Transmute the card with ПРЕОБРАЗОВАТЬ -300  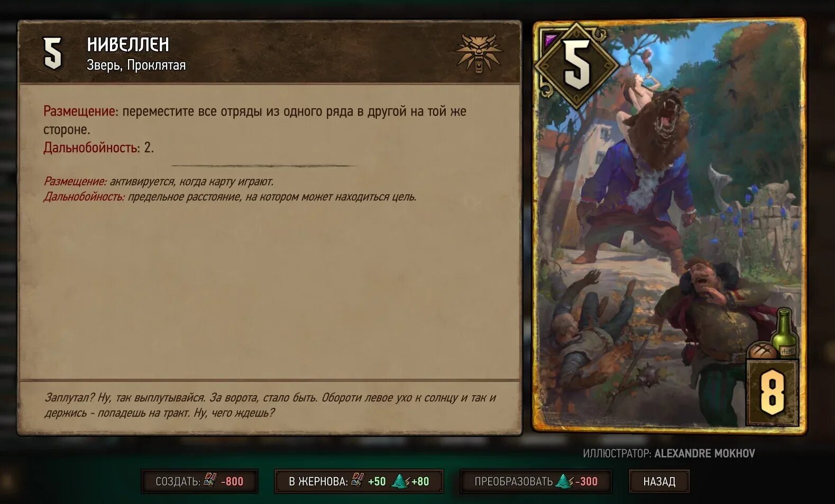[x=536, y=481]
